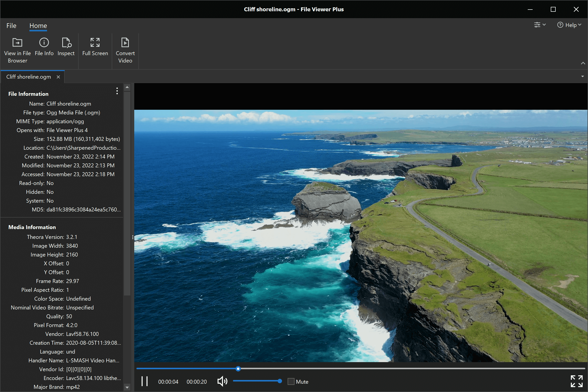Open the tab list dropdown arrow
Image resolution: width=588 pixels, height=392 pixels.
pyautogui.click(x=583, y=76)
